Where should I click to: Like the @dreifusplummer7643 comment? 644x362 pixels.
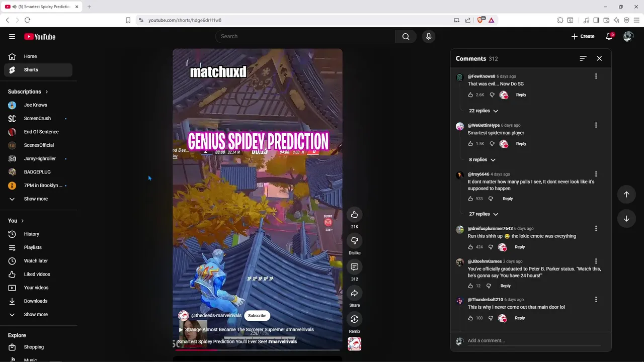point(471,247)
